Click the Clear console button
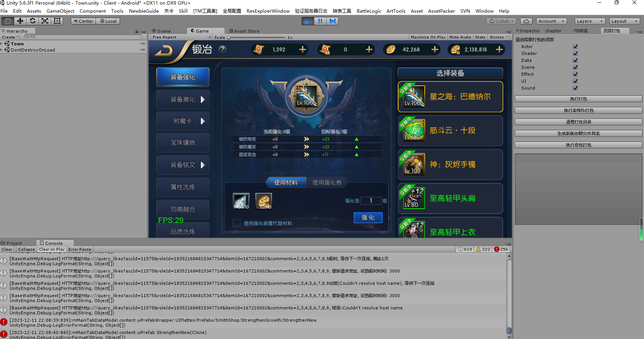This screenshot has width=644, height=339. [x=7, y=249]
